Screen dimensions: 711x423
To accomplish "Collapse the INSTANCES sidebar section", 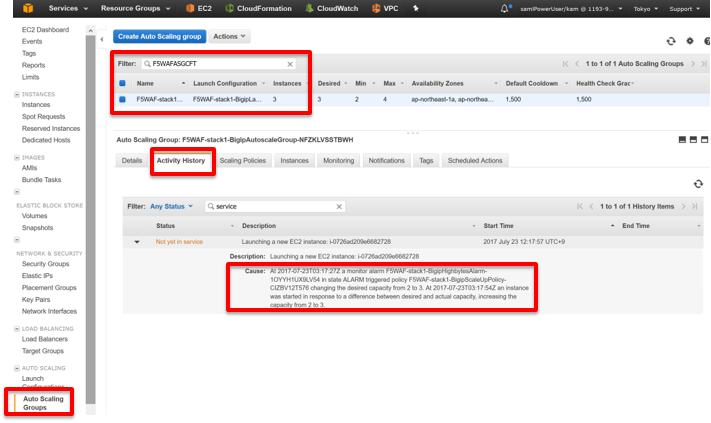I will (x=17, y=94).
